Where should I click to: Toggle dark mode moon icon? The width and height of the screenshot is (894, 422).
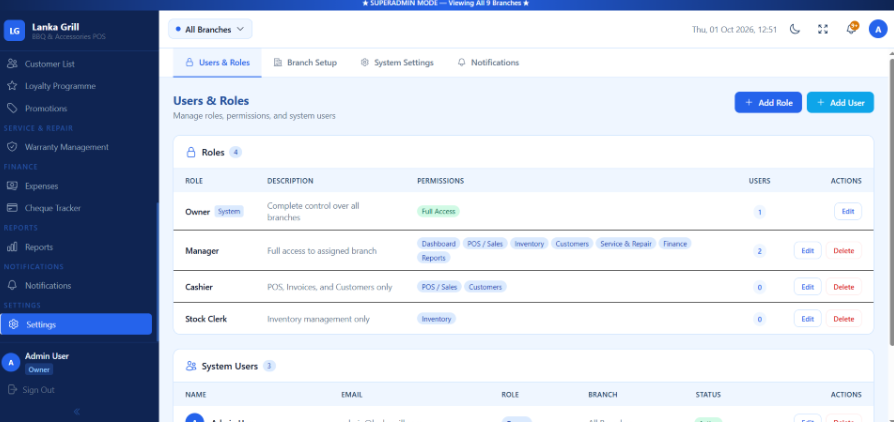(x=795, y=29)
